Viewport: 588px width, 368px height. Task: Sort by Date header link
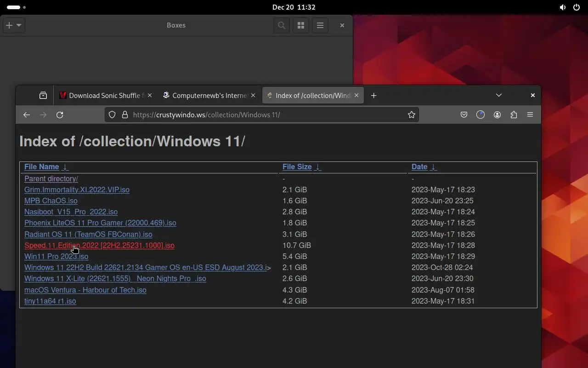pyautogui.click(x=419, y=167)
